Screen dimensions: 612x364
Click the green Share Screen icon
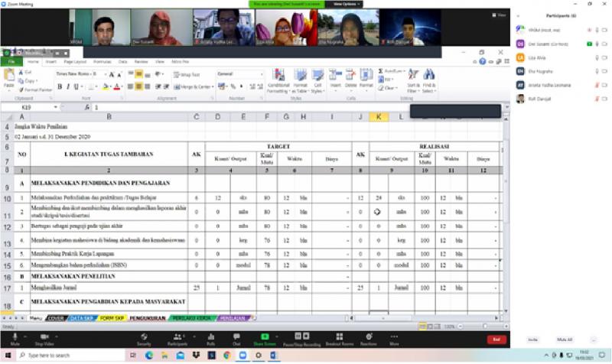click(x=265, y=336)
